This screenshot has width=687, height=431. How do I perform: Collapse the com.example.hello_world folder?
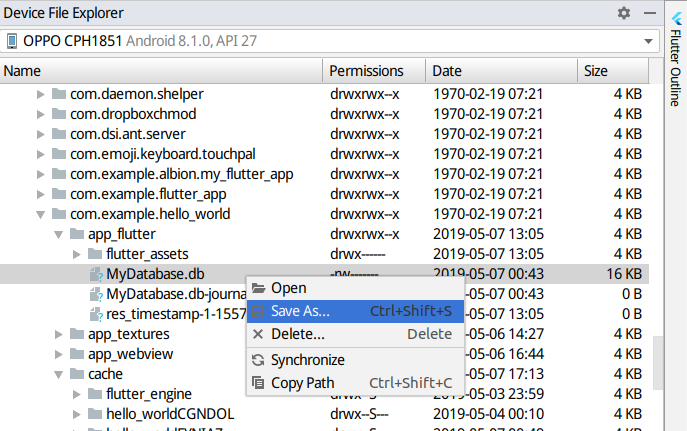[x=41, y=214]
